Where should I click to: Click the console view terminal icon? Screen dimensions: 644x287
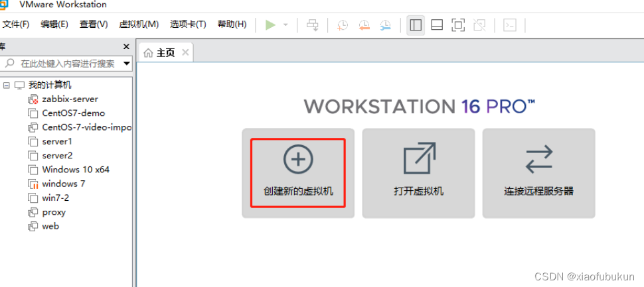point(510,25)
